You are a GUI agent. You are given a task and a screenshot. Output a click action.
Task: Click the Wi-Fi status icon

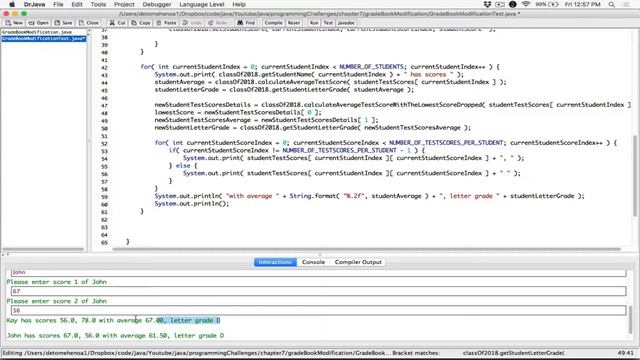tap(526, 4)
